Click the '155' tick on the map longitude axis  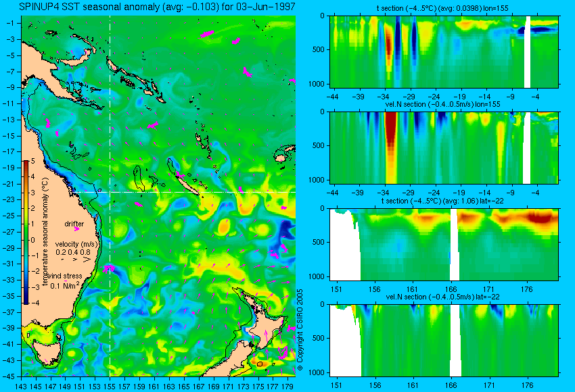[110, 387]
